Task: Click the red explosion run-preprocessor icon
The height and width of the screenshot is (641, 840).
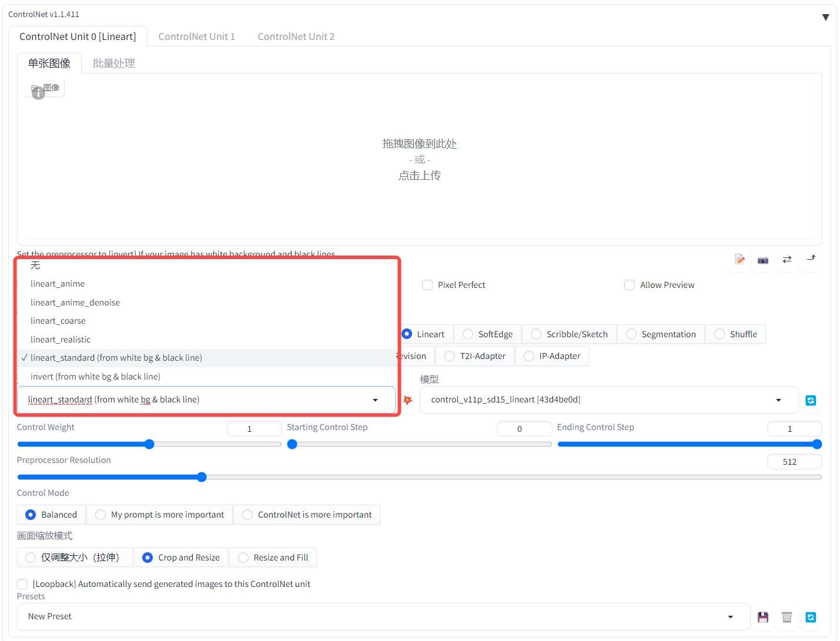Action: (407, 400)
